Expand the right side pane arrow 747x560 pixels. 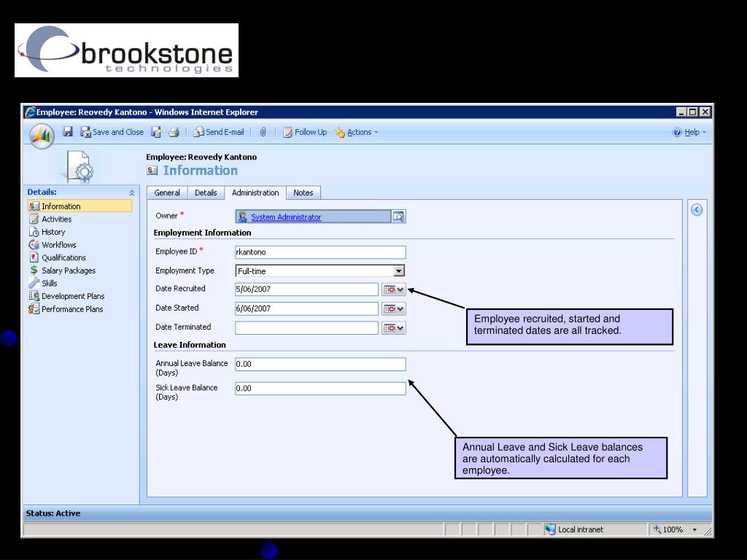[697, 209]
